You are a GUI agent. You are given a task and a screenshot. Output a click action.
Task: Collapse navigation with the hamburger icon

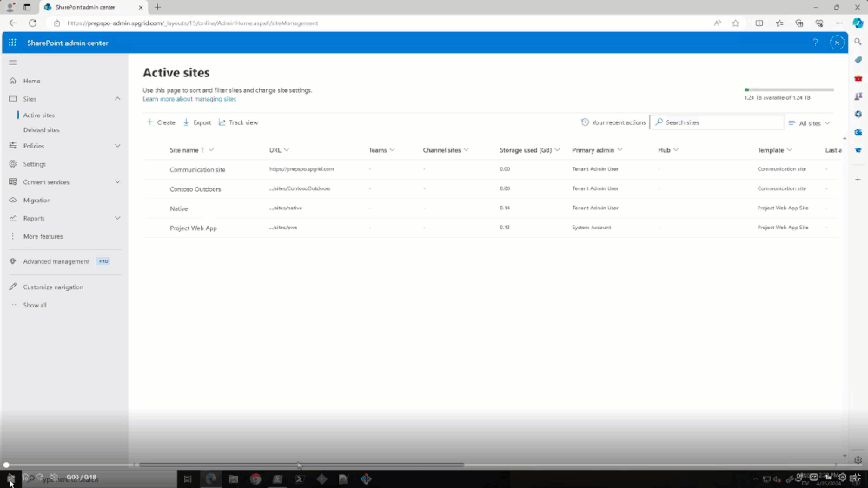point(13,63)
